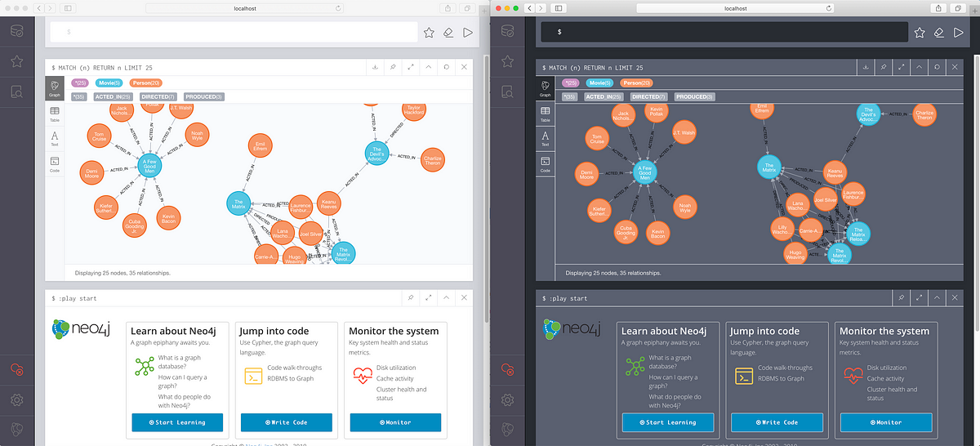The height and width of the screenshot is (446, 980).
Task: Click Start Learning button in left window
Action: (176, 422)
